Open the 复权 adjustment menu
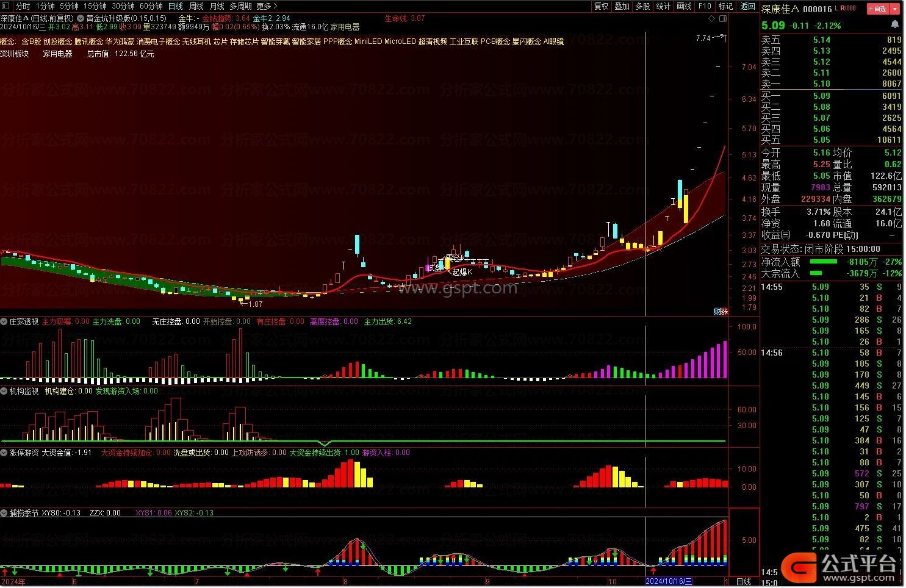 [x=602, y=6]
